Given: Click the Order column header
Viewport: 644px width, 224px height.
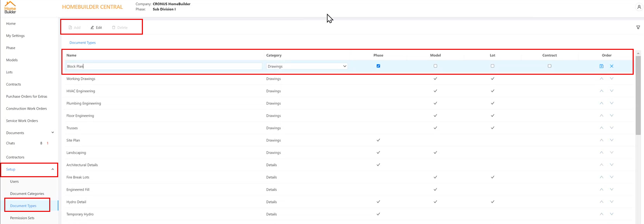Looking at the screenshot, I should tap(607, 55).
